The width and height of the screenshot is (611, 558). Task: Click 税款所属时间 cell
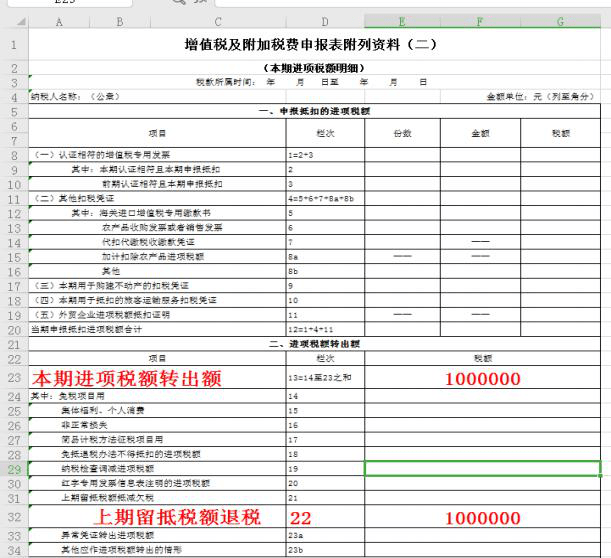[314, 82]
